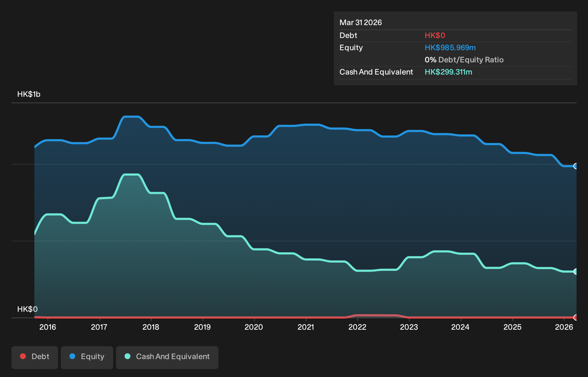The height and width of the screenshot is (377, 588).
Task: Click the Cash And Equivalent endpoint marker at 2026
Action: click(x=576, y=272)
